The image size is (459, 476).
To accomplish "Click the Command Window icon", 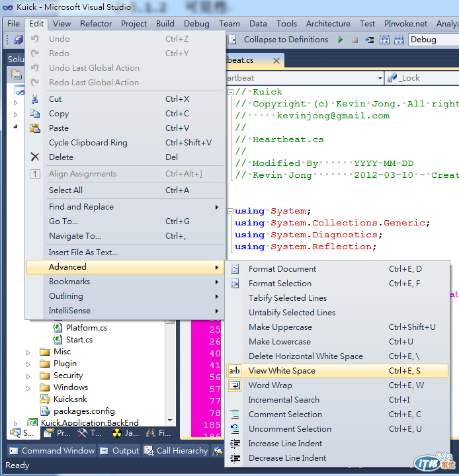I will [13, 451].
